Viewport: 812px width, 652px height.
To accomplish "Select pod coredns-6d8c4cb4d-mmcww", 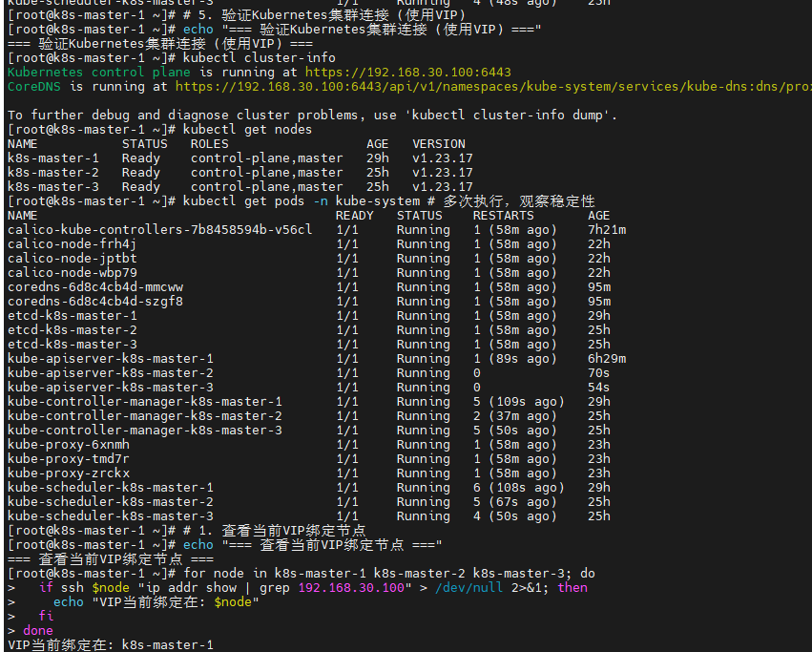I will point(95,287).
